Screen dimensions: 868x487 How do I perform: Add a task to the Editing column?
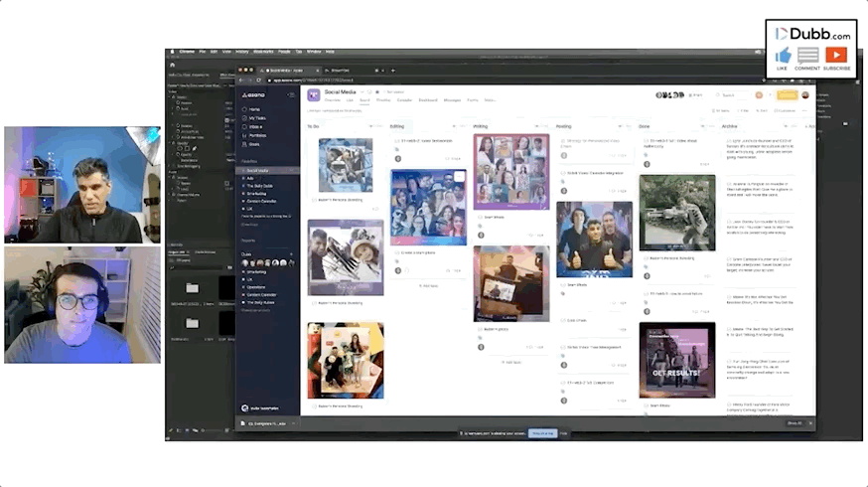tap(454, 126)
